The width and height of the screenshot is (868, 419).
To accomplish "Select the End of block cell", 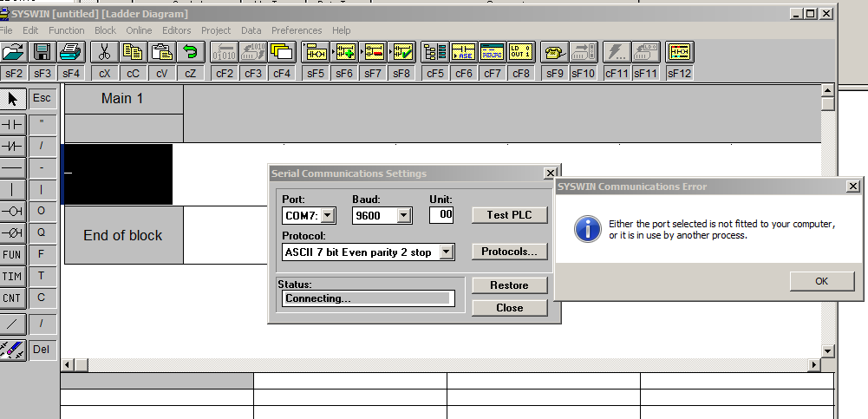I will (124, 235).
